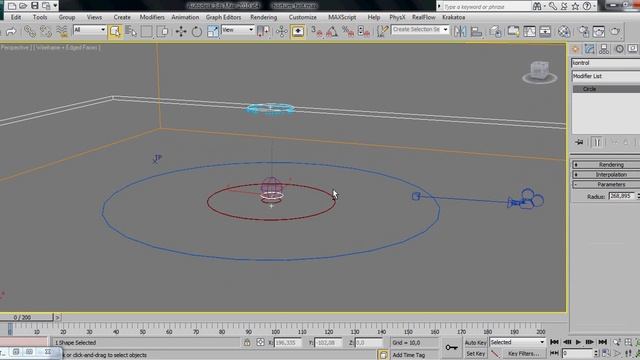This screenshot has height=360, width=640.
Task: Choose the Rectangular Selection Region tool
Action: pos(147,31)
